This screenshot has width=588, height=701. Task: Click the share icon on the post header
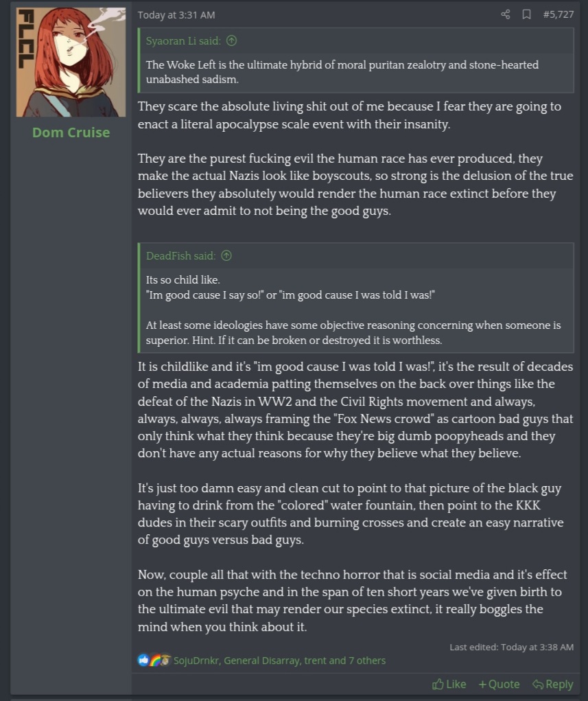click(x=506, y=14)
